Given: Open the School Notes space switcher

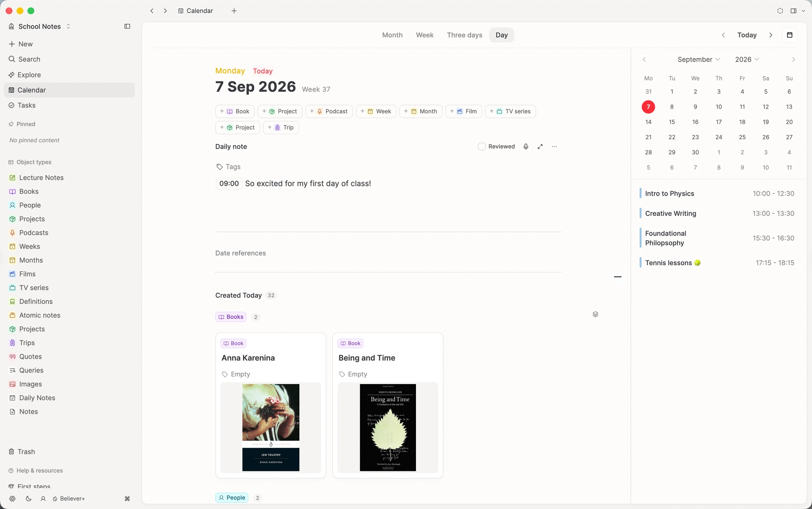Looking at the screenshot, I should 40,26.
